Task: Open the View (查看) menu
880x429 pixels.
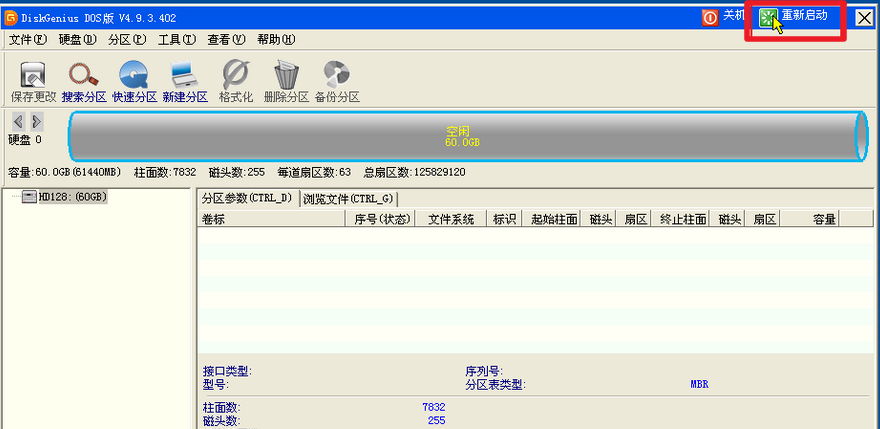Action: point(227,40)
